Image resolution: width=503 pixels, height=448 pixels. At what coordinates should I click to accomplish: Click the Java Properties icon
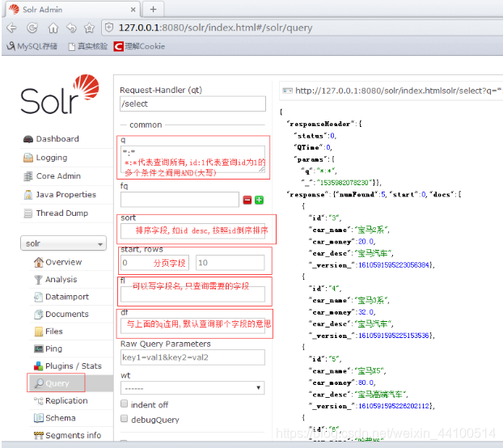point(28,195)
